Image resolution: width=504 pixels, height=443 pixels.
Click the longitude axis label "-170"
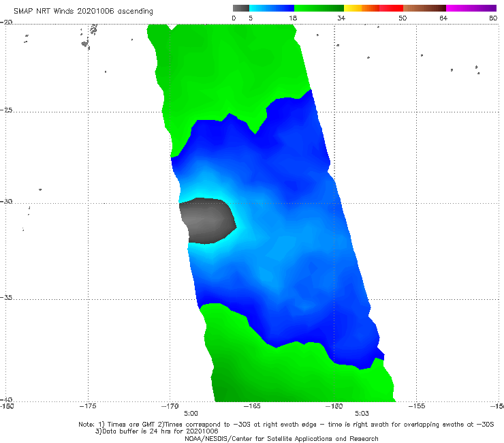(170, 406)
